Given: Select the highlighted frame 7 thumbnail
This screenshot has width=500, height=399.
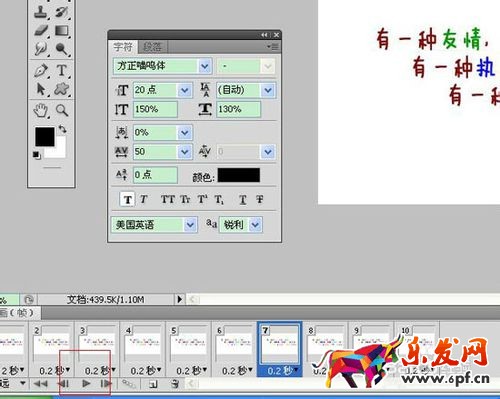Looking at the screenshot, I should point(280,344).
